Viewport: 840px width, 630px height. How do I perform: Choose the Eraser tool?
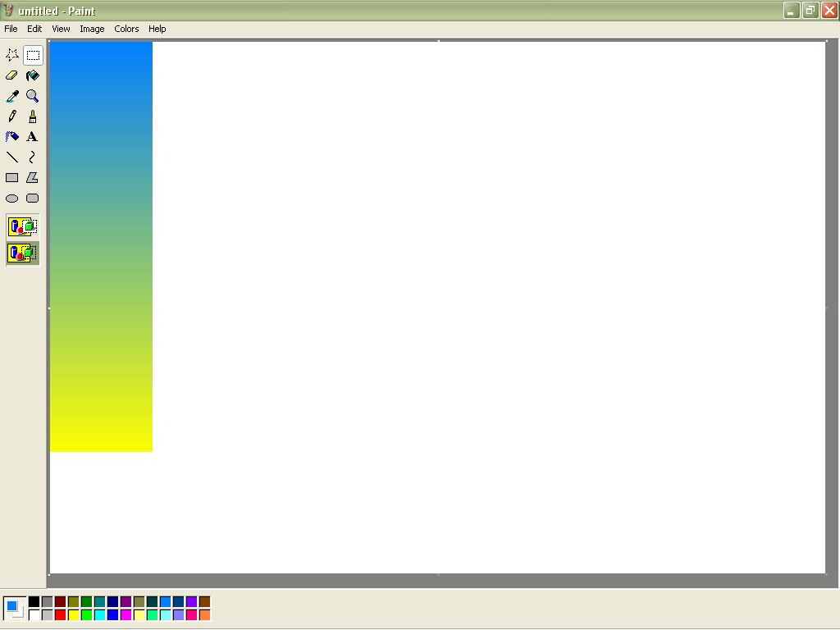[x=11, y=75]
